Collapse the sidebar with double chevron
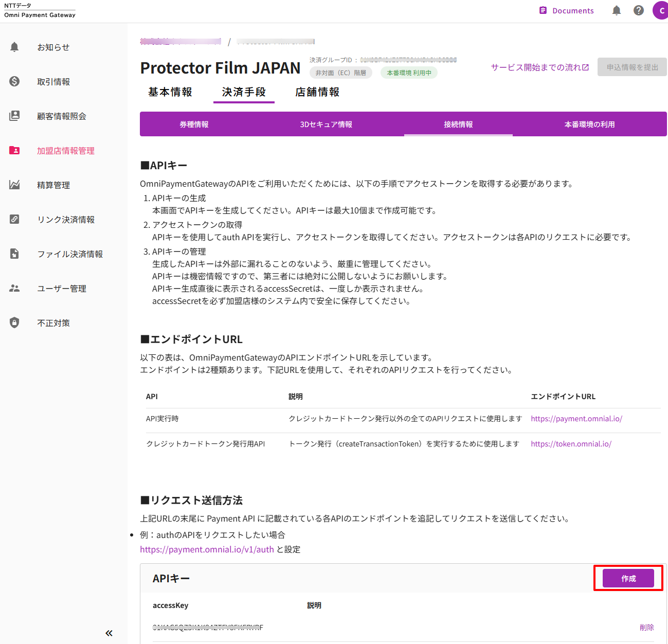This screenshot has height=644, width=668. [x=109, y=633]
